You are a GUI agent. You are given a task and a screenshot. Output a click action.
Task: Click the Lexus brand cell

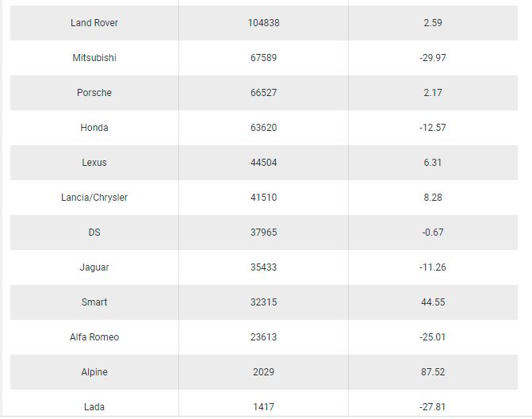point(94,163)
